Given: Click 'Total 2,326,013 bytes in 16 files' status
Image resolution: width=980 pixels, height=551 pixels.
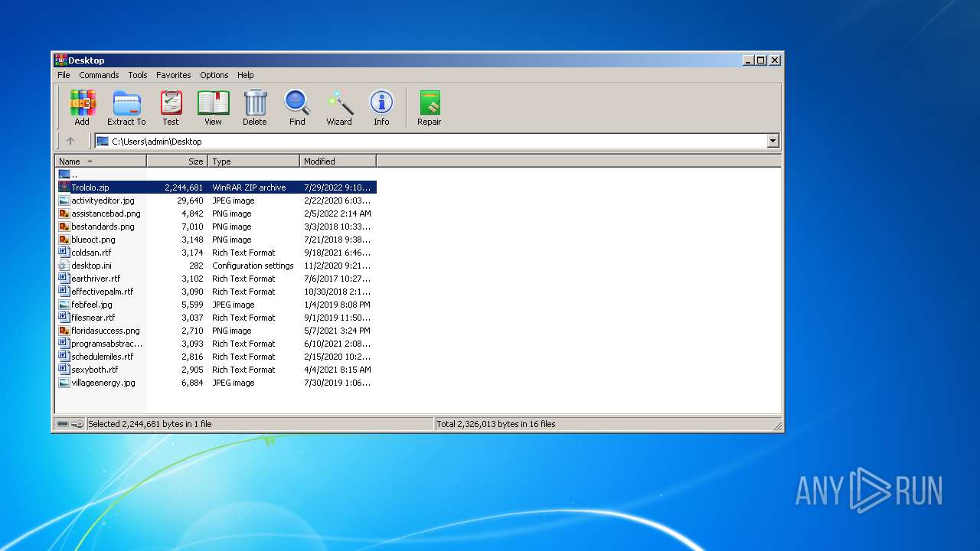Looking at the screenshot, I should (495, 424).
